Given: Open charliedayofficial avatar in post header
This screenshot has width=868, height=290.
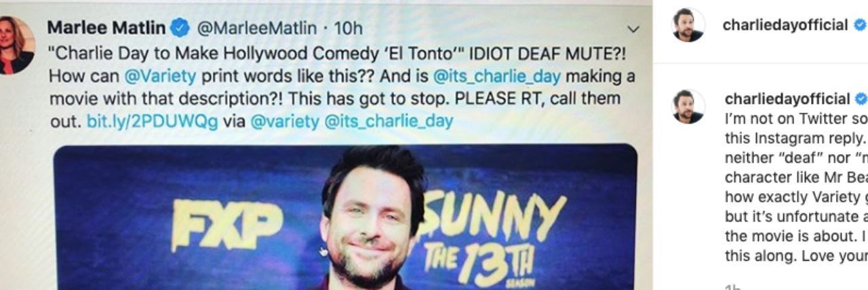Looking at the screenshot, I should (x=688, y=25).
